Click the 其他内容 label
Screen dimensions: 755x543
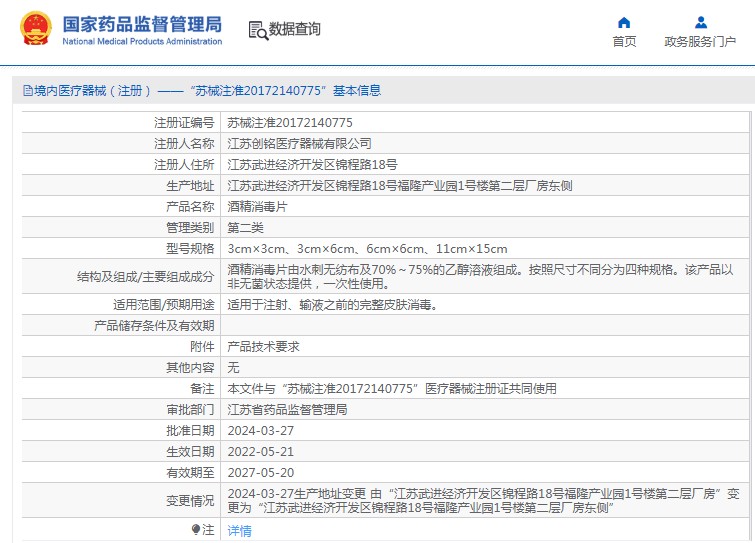click(190, 368)
